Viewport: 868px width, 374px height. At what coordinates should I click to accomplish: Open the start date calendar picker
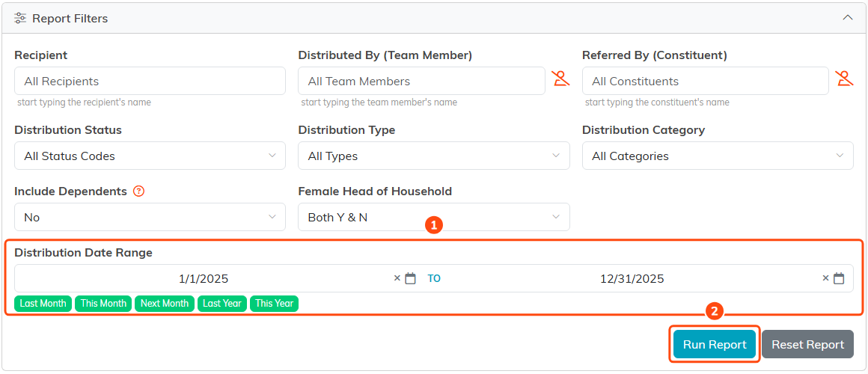(x=410, y=278)
